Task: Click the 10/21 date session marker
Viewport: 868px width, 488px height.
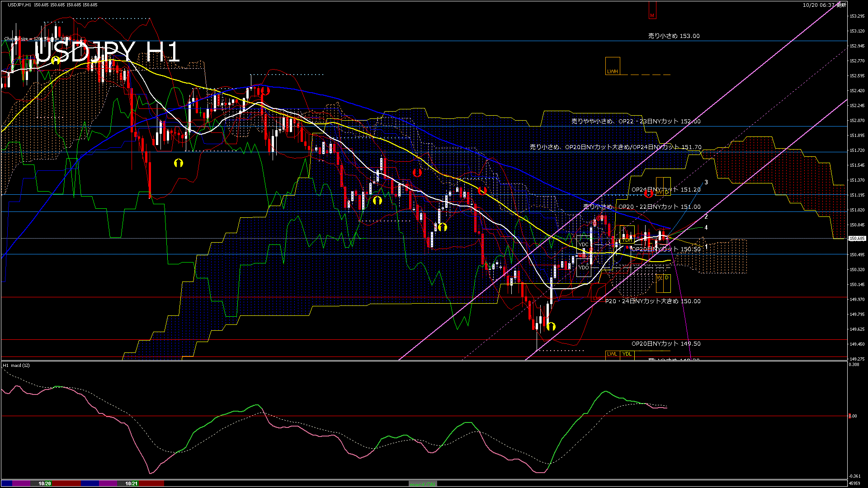Action: tap(131, 483)
